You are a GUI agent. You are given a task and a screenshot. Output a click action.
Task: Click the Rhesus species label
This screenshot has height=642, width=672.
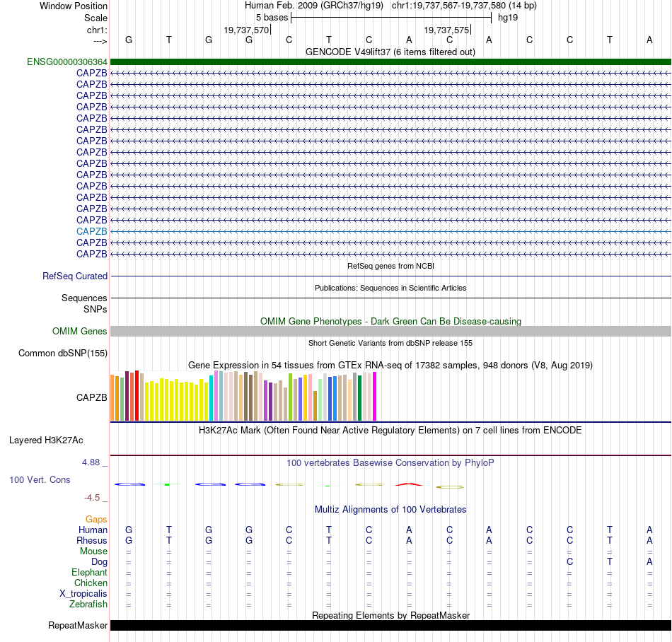pos(92,540)
